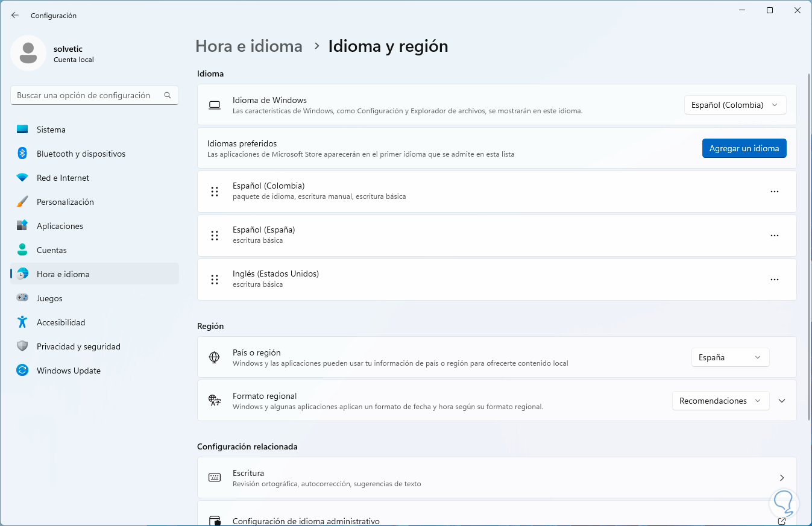Open more options for Español (España)
812x526 pixels.
click(x=775, y=236)
